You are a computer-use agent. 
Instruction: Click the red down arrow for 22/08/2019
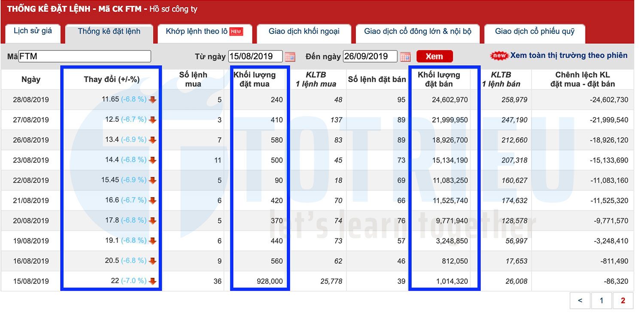(152, 181)
